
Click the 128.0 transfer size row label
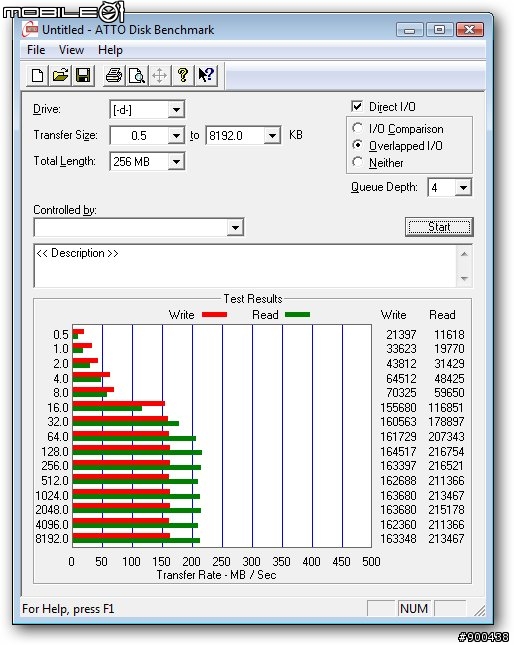[55, 452]
